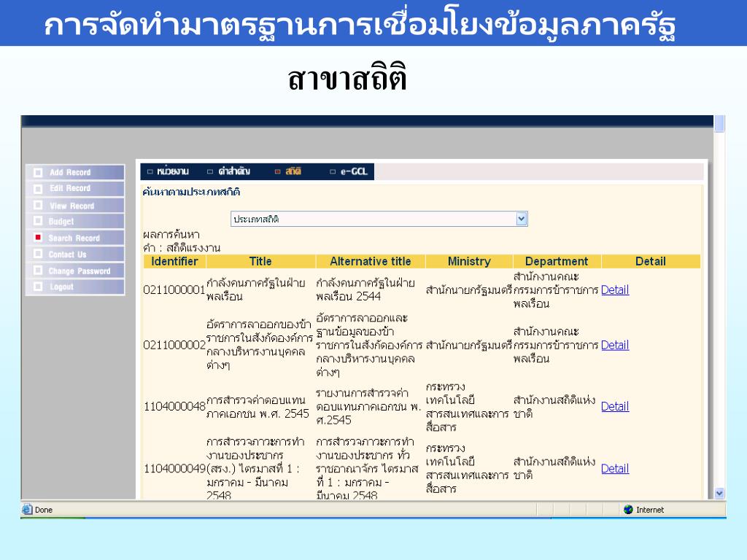This screenshot has height=560, width=747.
Task: Open Detail link for record 0211000002
Action: click(x=614, y=345)
